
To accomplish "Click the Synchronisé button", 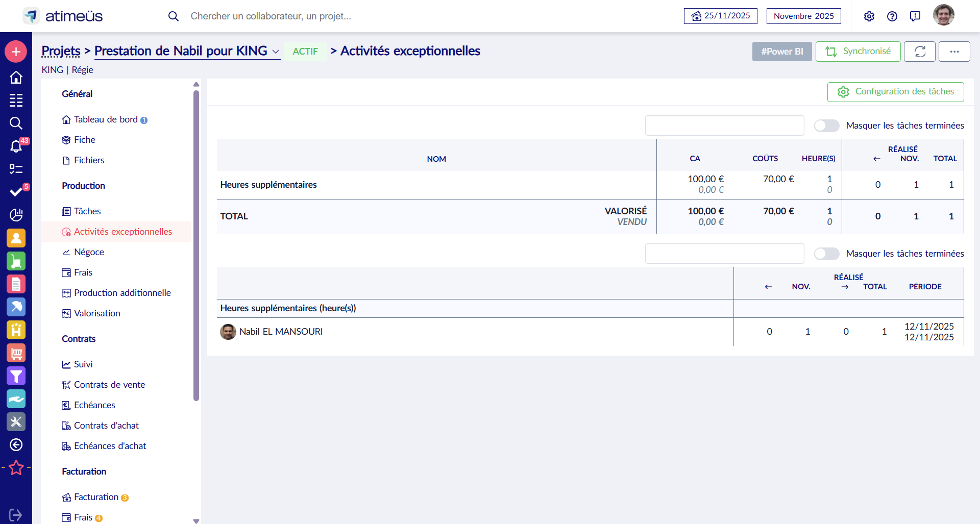I will pyautogui.click(x=858, y=52).
